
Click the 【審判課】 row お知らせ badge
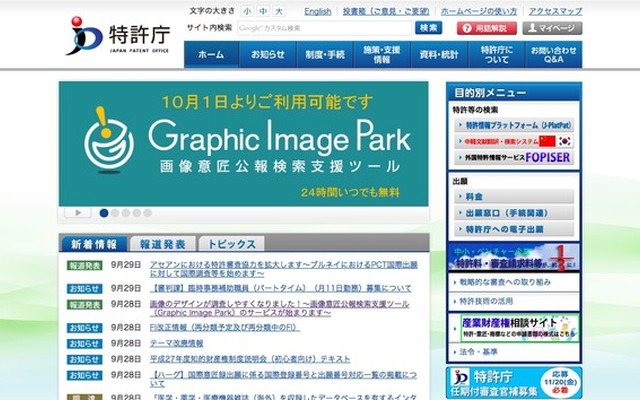click(84, 289)
